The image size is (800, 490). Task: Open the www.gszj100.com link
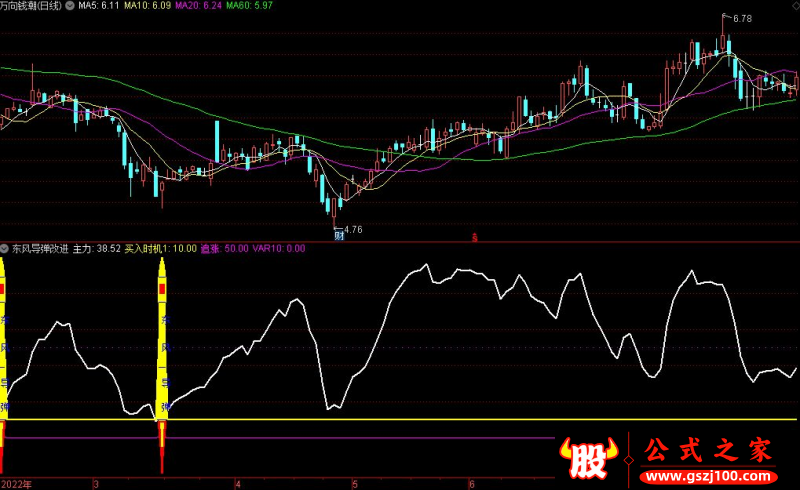pos(709,477)
